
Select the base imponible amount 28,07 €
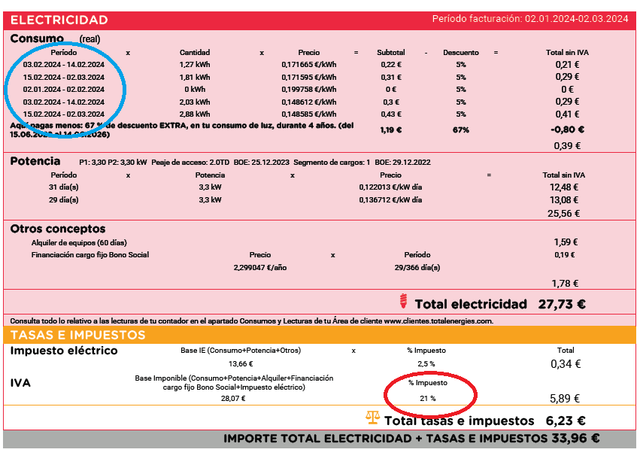coord(233,399)
